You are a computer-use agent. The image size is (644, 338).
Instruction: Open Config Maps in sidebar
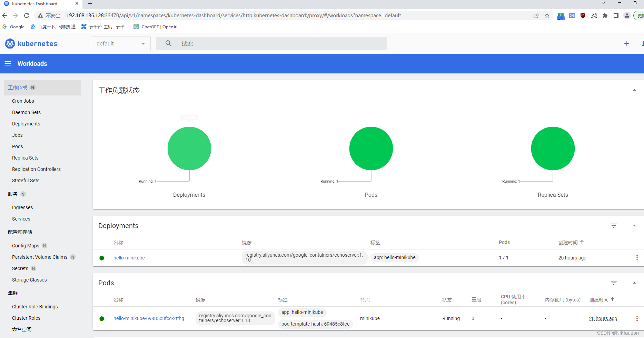(x=26, y=246)
